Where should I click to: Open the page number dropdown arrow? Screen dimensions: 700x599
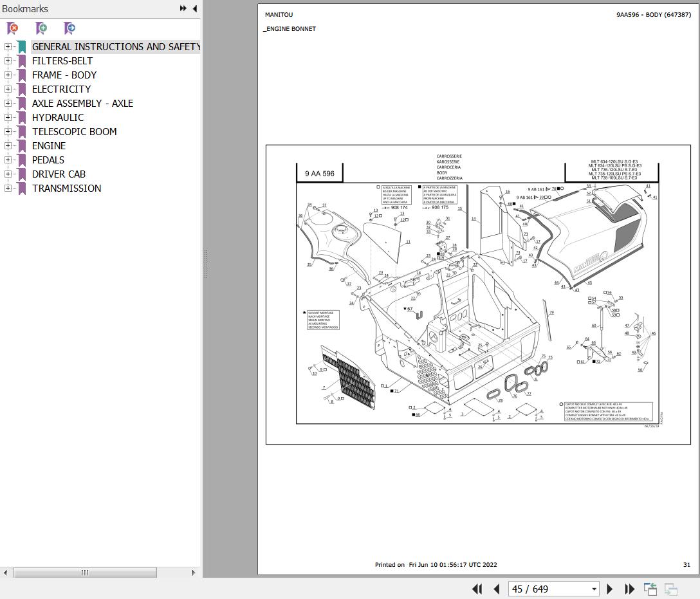[594, 589]
